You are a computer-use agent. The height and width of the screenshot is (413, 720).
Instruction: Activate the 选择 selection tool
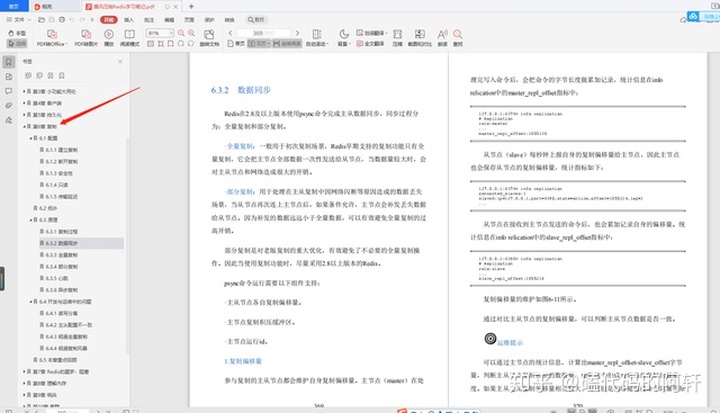click(17, 44)
